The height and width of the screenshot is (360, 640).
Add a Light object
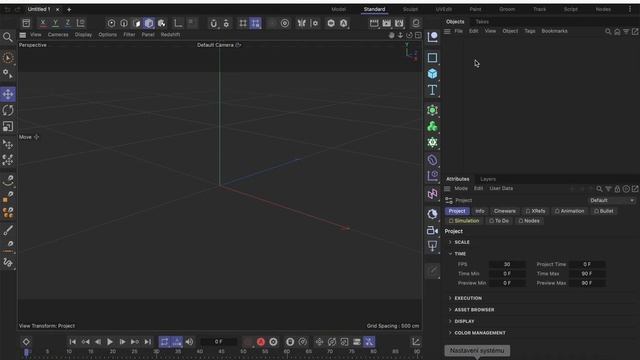432,246
